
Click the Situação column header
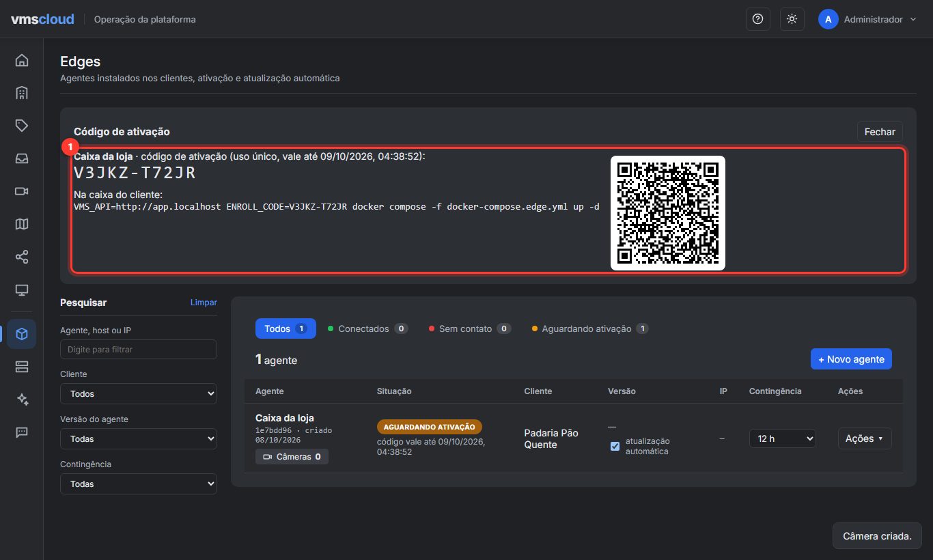coord(394,391)
